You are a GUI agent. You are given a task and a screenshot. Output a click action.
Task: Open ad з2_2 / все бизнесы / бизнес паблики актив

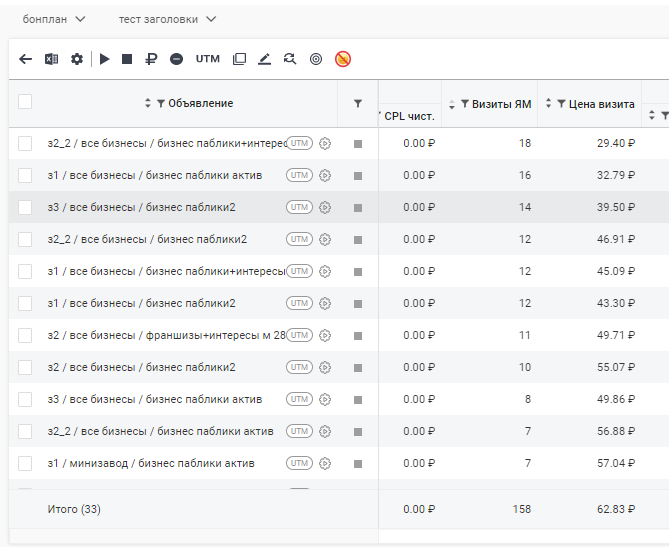point(160,431)
